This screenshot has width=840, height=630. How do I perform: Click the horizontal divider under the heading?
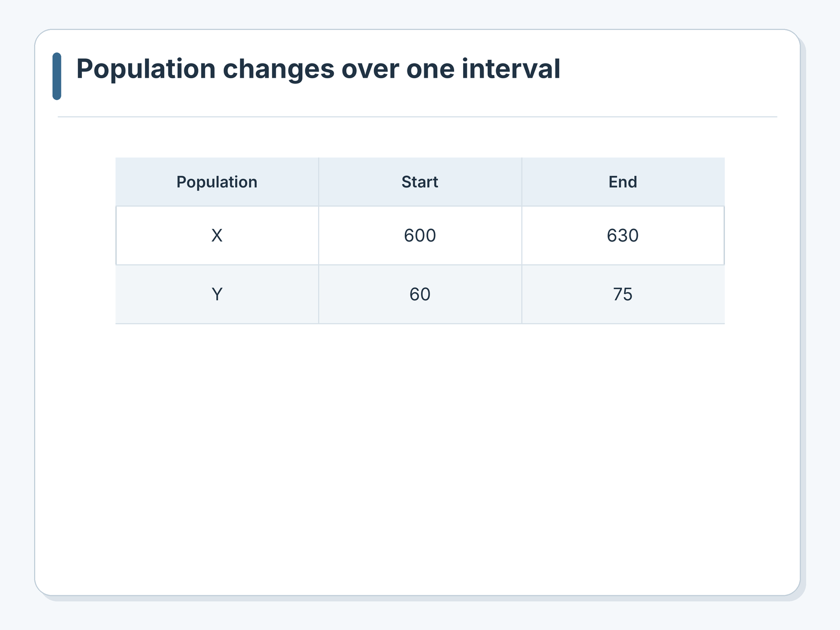point(417,117)
